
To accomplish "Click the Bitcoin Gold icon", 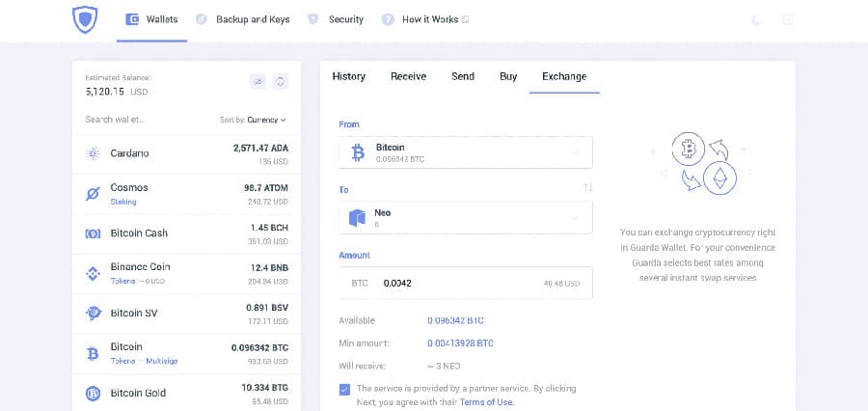I will (94, 393).
